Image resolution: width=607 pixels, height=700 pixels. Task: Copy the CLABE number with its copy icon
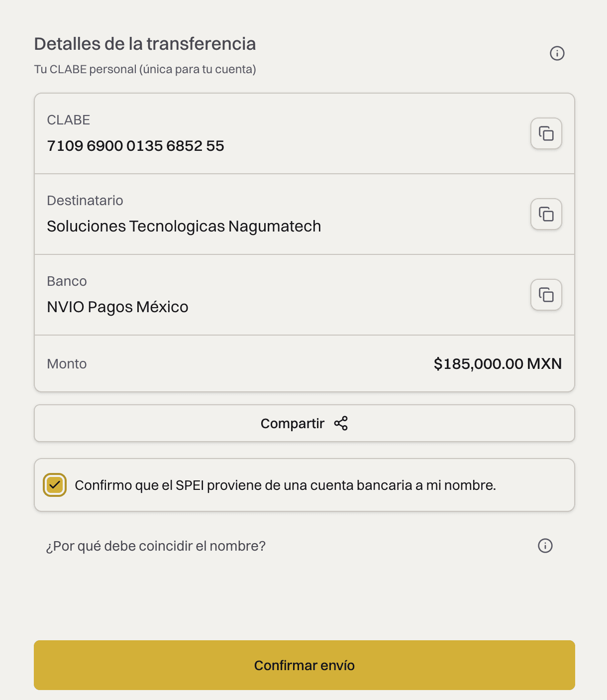click(x=546, y=133)
